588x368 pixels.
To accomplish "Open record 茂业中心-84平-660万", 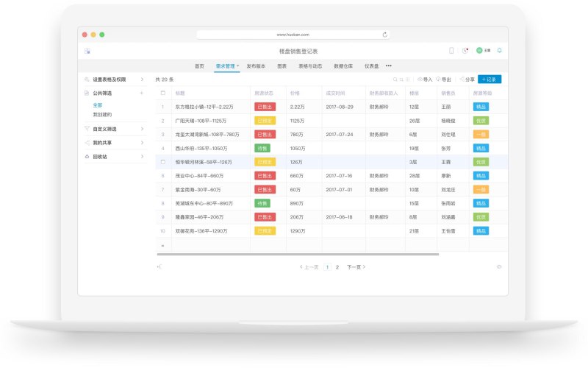I will coord(199,176).
